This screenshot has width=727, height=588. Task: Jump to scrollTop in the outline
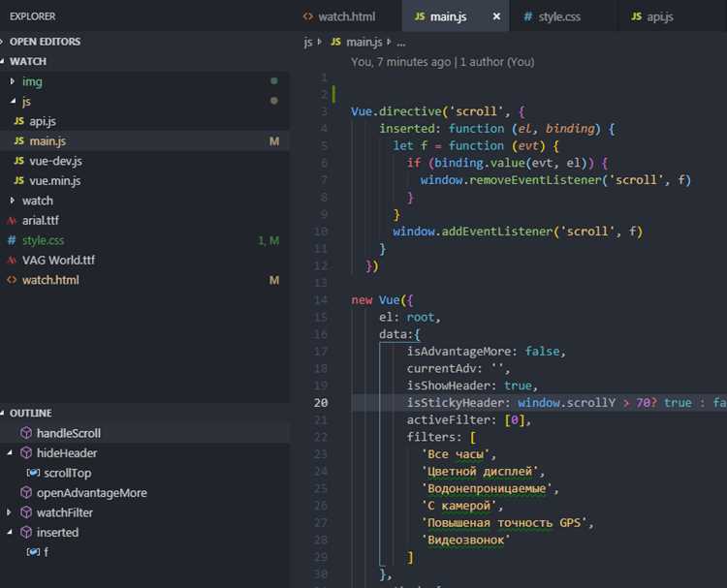[x=68, y=473]
